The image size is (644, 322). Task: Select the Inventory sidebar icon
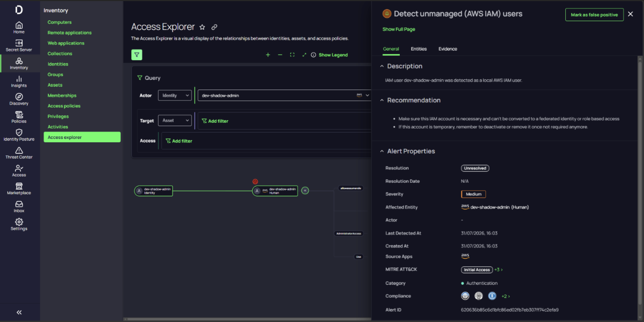point(19,64)
